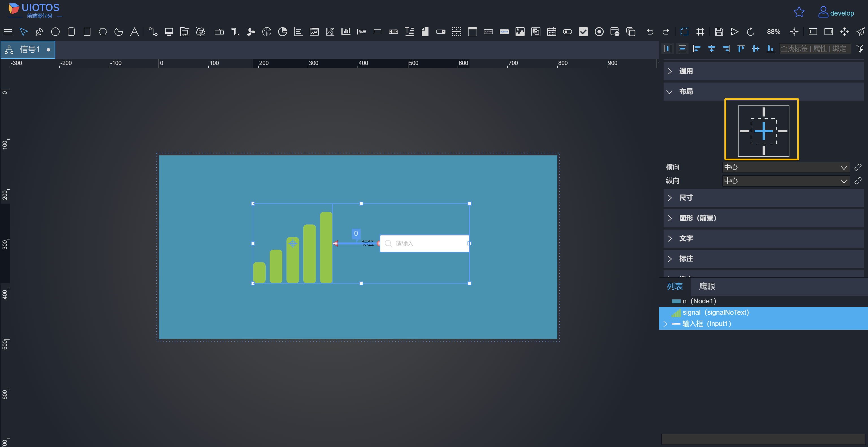Insert a radio button component

coord(599,32)
